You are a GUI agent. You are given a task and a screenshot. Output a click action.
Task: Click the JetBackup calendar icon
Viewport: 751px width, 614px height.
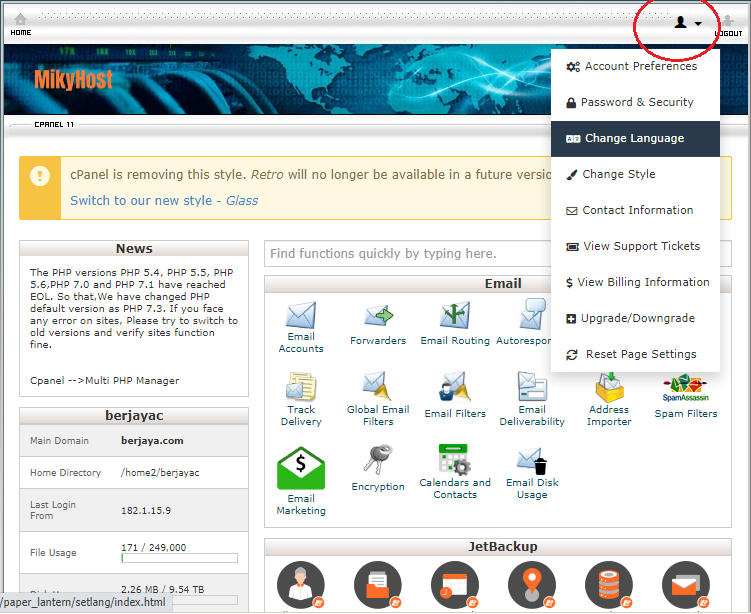click(455, 585)
